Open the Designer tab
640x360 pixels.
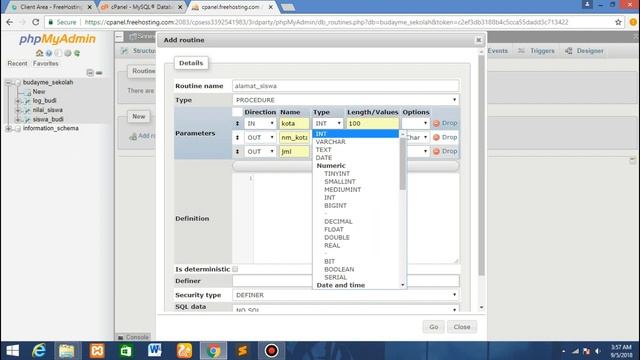click(x=584, y=51)
